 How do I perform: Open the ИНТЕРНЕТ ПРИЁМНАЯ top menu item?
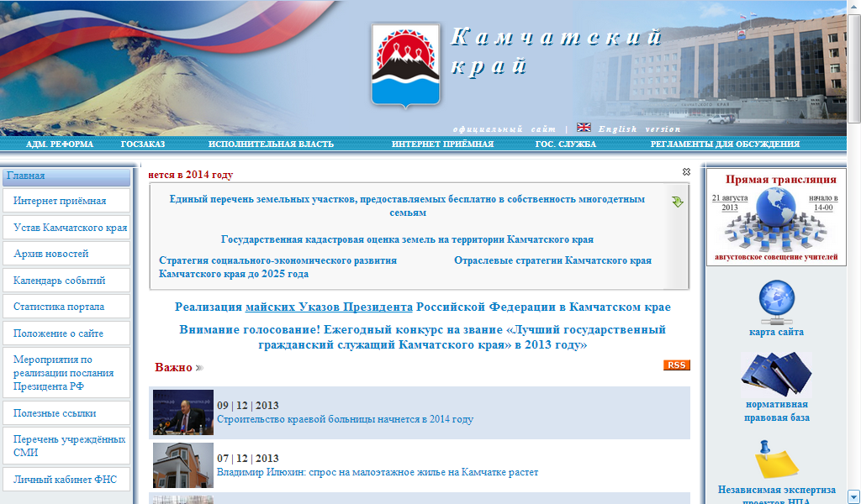click(442, 144)
